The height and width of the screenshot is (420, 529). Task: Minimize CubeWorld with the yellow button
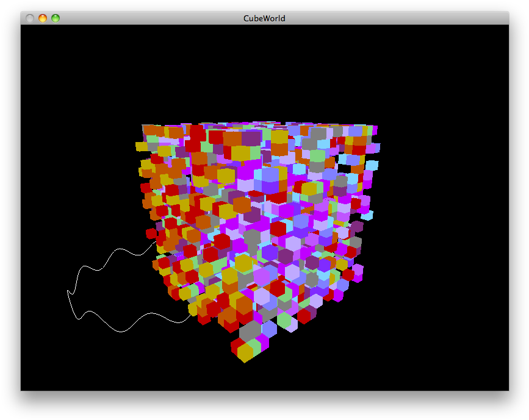(43, 18)
